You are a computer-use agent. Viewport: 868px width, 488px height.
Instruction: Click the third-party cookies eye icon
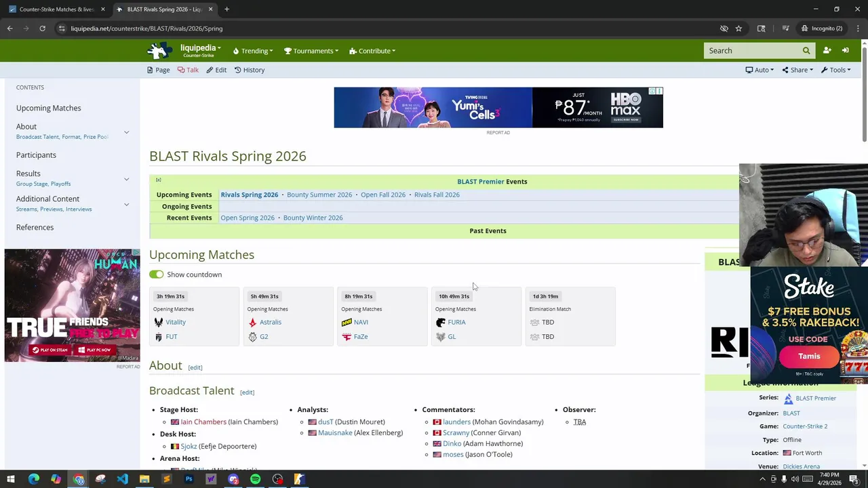(x=724, y=28)
